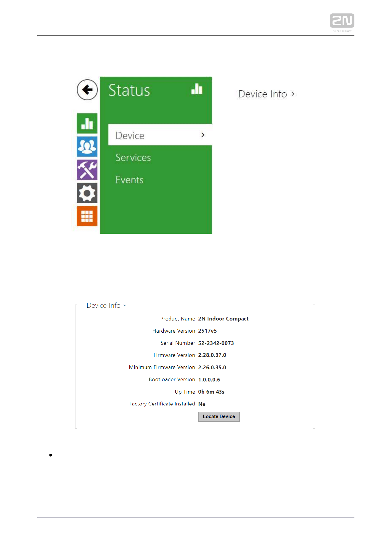Open the gray Services gear sidebar icon
This screenshot has width=392, height=554.
(87, 193)
